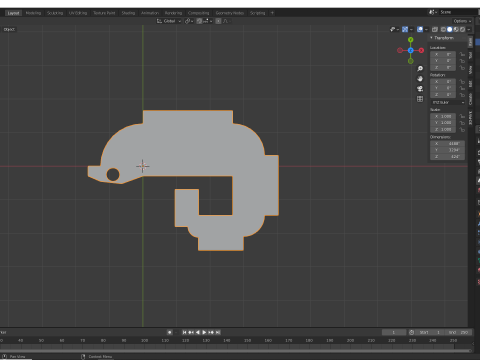Toggle proportional editing icon
480x360 pixels.
click(218, 21)
